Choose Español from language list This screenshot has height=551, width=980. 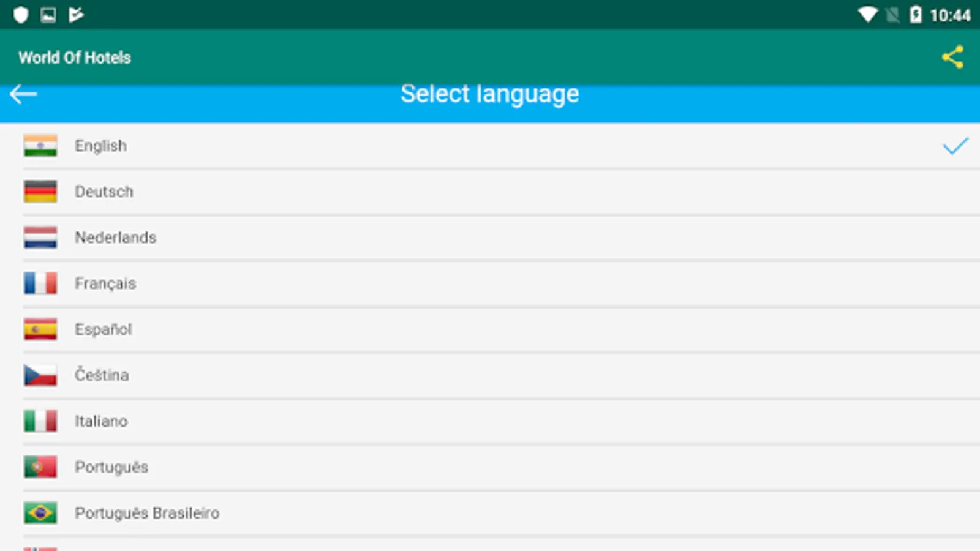pos(104,329)
